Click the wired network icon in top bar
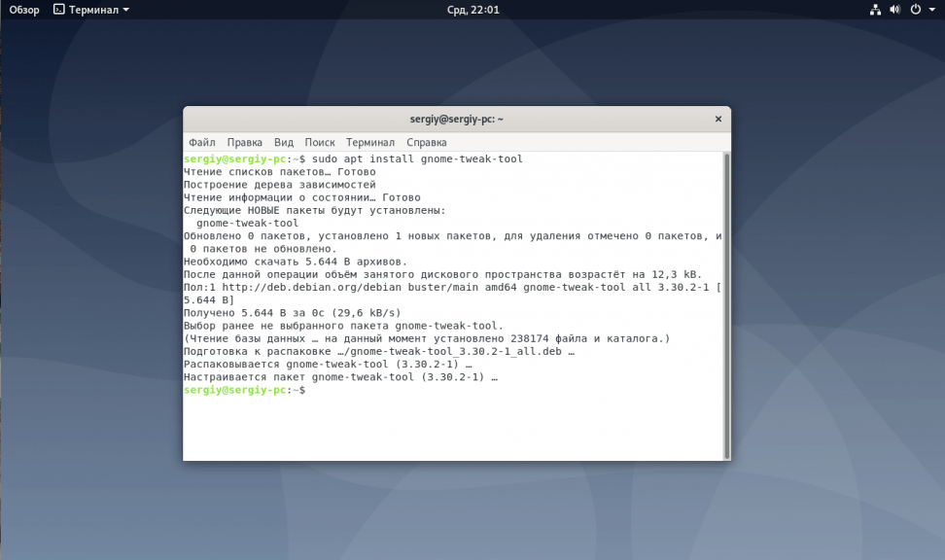Screen dimensions: 945x560 [874, 10]
